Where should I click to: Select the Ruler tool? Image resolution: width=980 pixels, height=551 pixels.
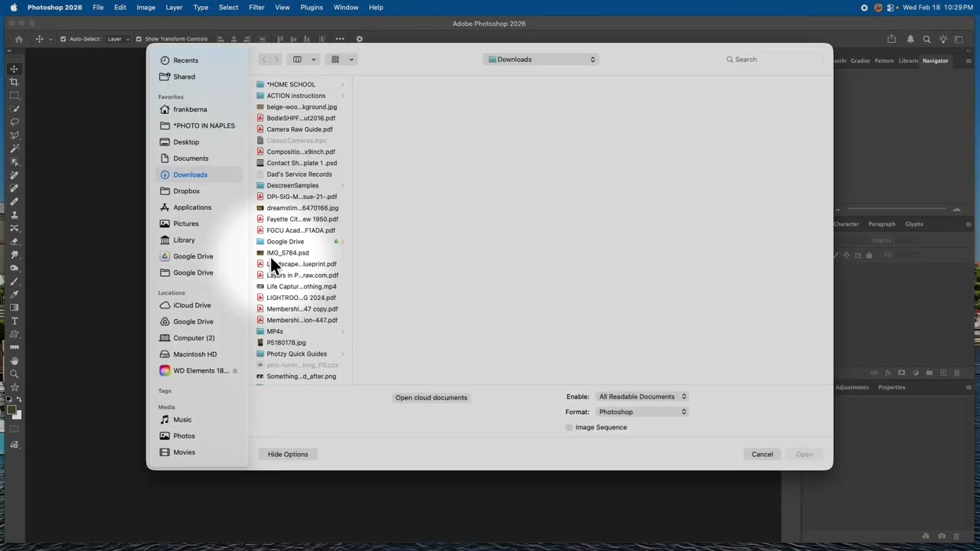coord(15,347)
